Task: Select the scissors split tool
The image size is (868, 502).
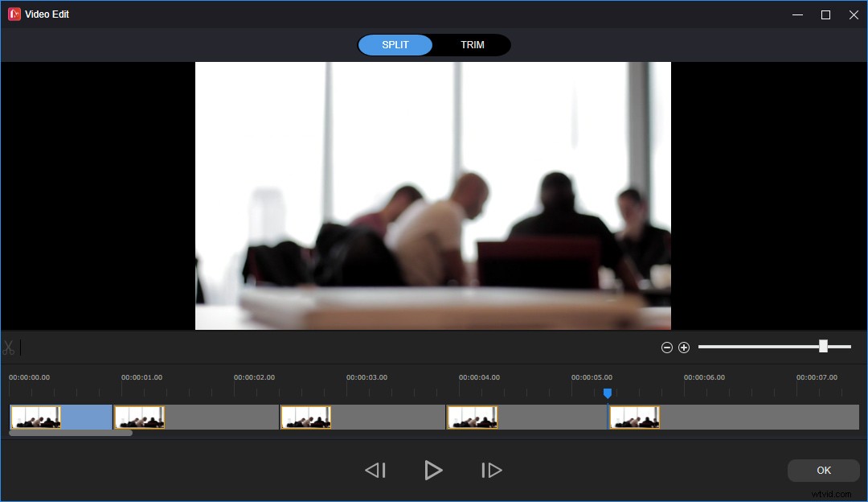Action: coord(9,347)
